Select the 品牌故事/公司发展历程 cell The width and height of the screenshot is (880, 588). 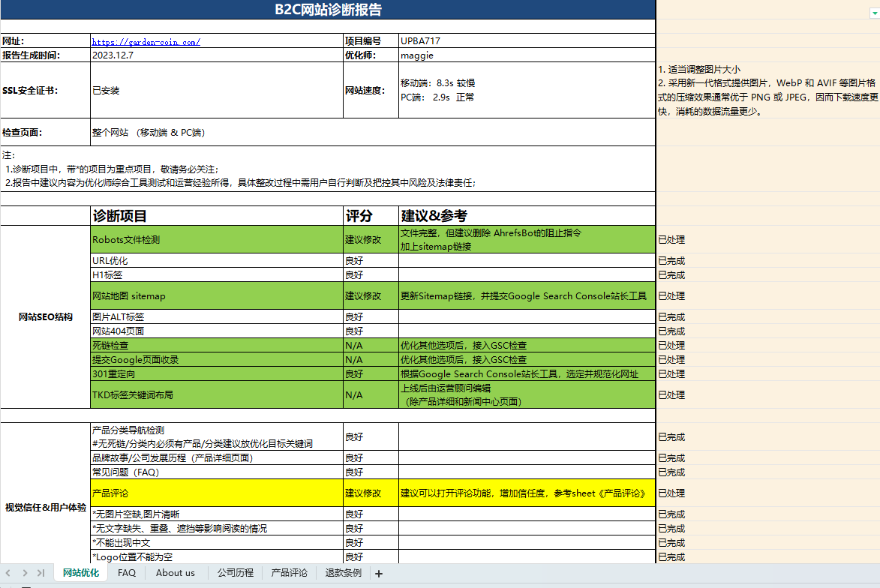tap(217, 457)
